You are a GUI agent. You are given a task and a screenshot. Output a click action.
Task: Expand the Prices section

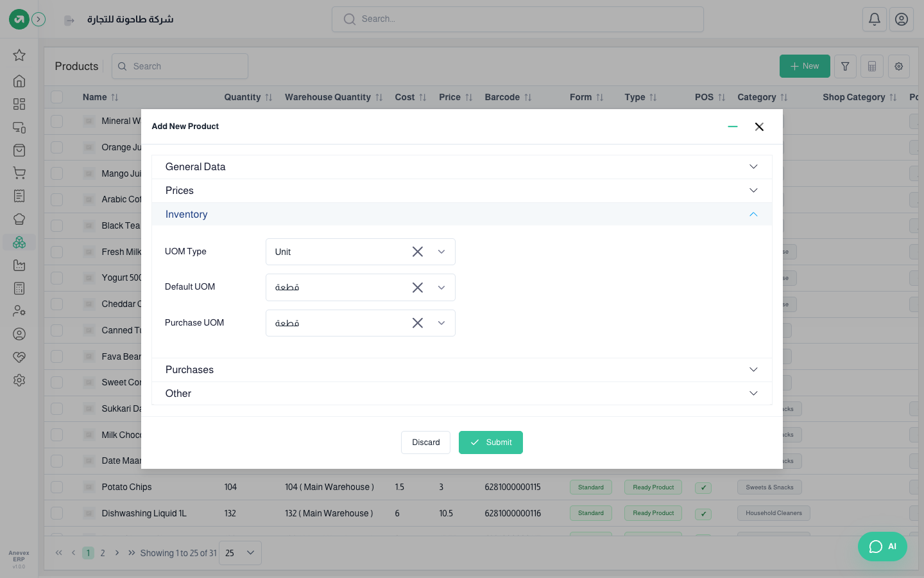click(462, 191)
